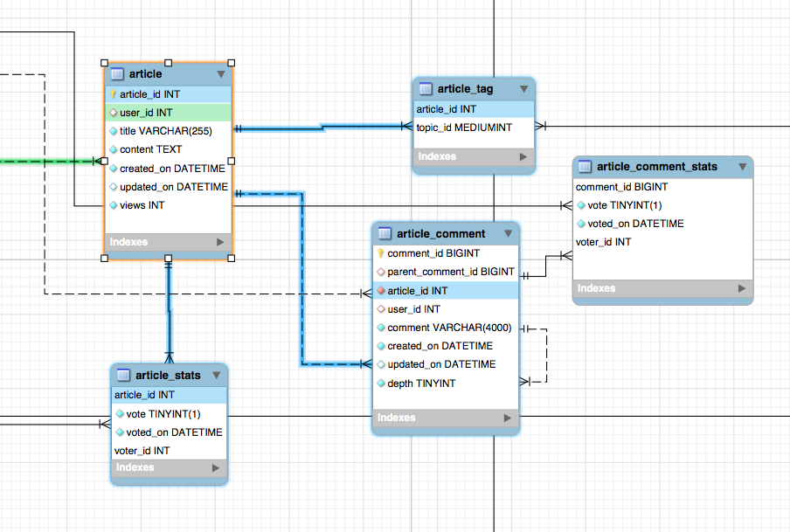Click the diamond icon next to user_id in article
Screen dimensions: 790x532
114,113
